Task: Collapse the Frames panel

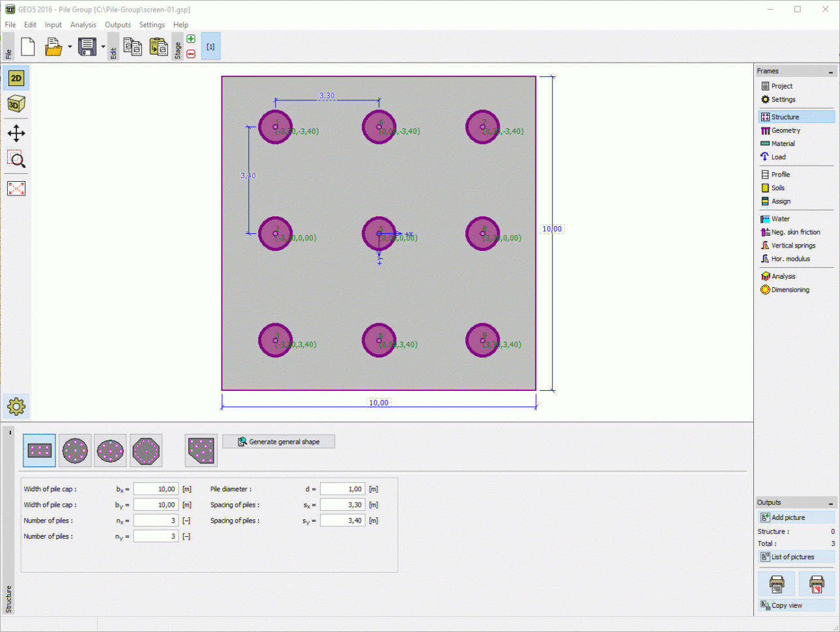Action: pyautogui.click(x=832, y=70)
